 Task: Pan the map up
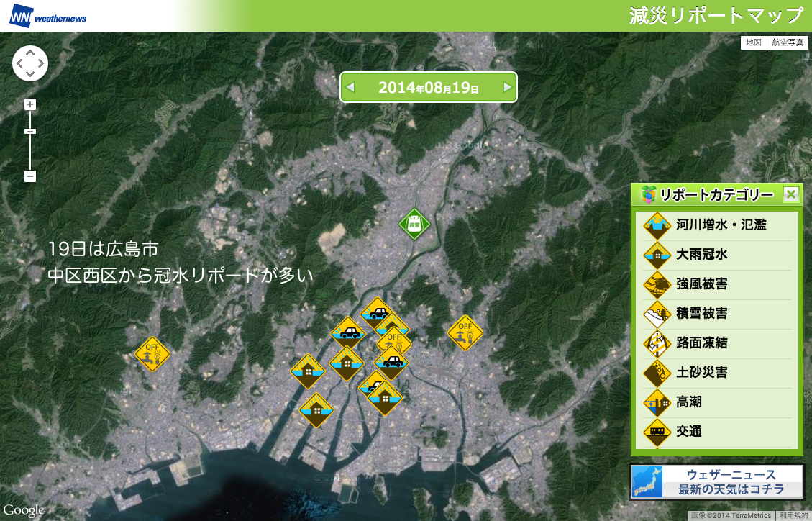coord(30,53)
